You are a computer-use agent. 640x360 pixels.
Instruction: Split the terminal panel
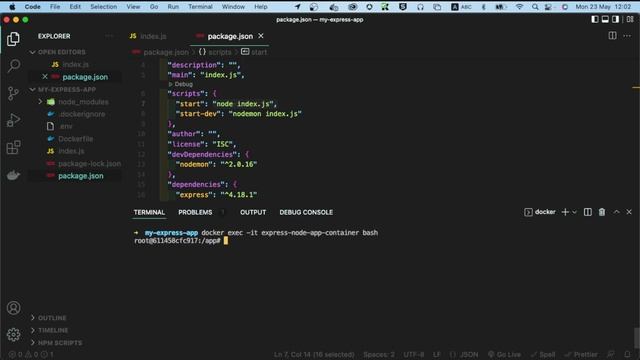tap(587, 212)
